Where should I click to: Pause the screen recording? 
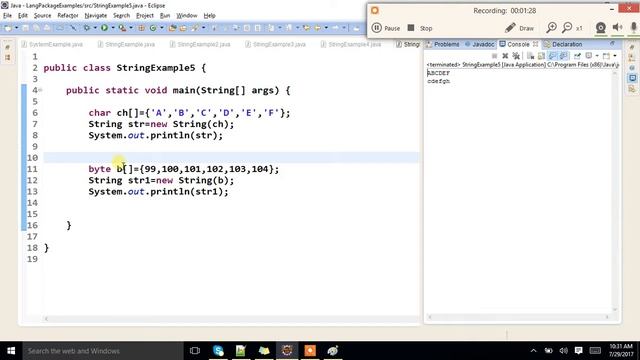click(x=386, y=28)
